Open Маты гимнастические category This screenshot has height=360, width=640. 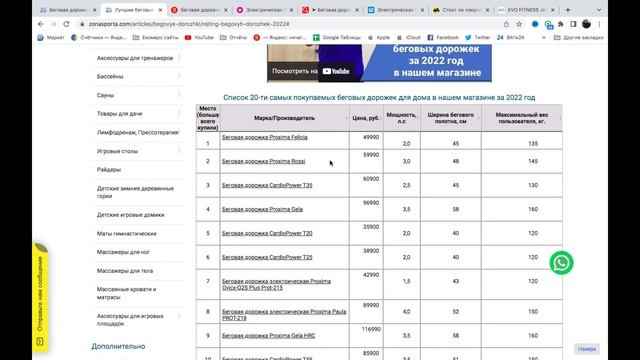point(127,233)
